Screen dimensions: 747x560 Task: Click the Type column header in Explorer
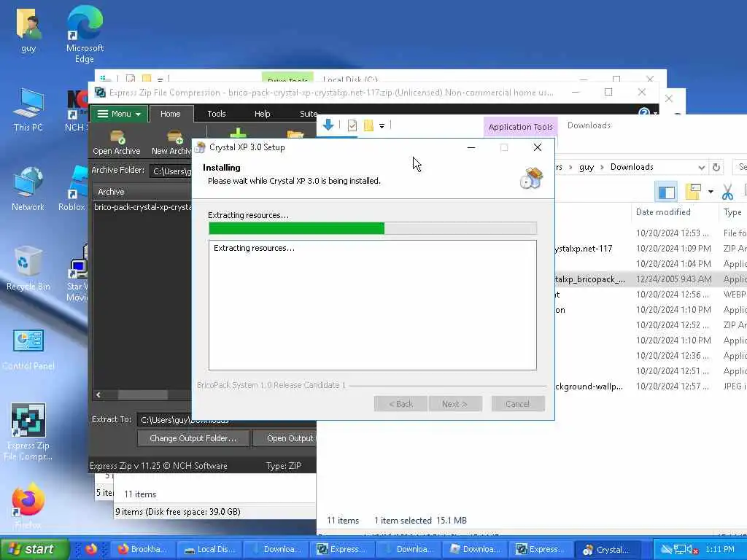(732, 212)
